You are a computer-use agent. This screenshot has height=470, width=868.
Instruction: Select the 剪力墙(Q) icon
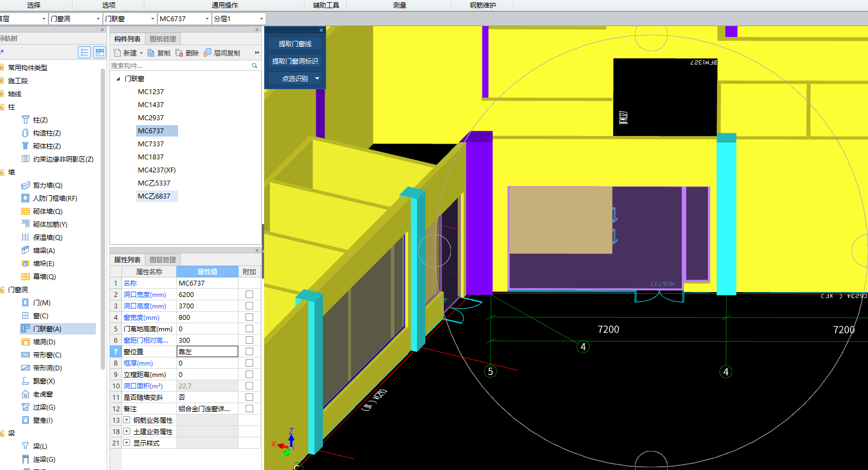click(x=25, y=185)
